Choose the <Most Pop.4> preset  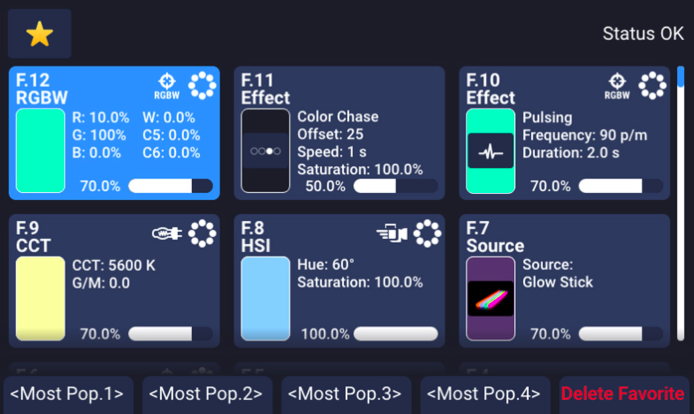(485, 394)
